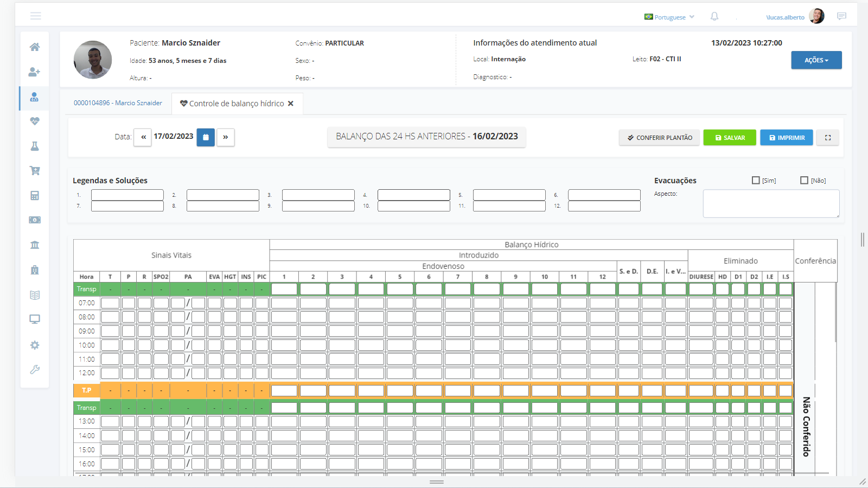Close the Controle de balanço hídrico tab
The image size is (868, 488).
pos(291,104)
